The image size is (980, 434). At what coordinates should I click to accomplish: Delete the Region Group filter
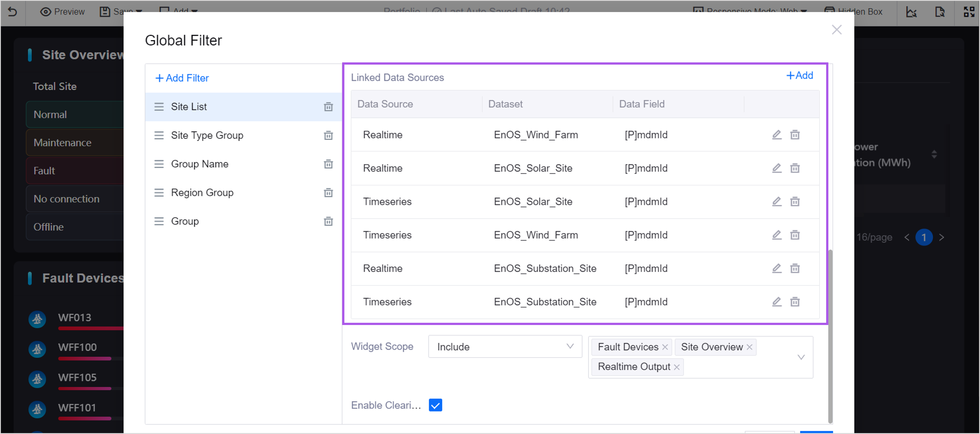point(328,193)
